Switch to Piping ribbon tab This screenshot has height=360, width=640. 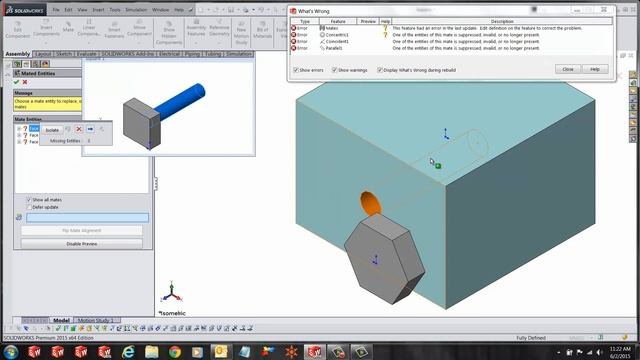point(192,54)
